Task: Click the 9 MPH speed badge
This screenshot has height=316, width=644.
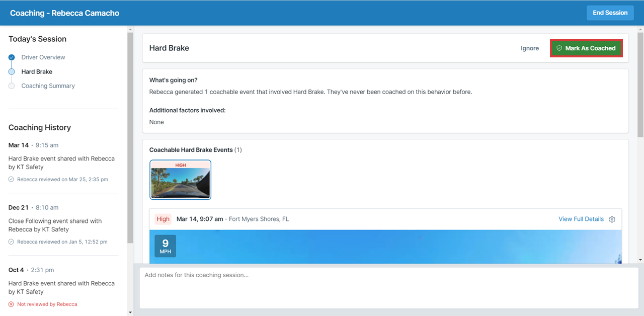Action: coord(165,246)
